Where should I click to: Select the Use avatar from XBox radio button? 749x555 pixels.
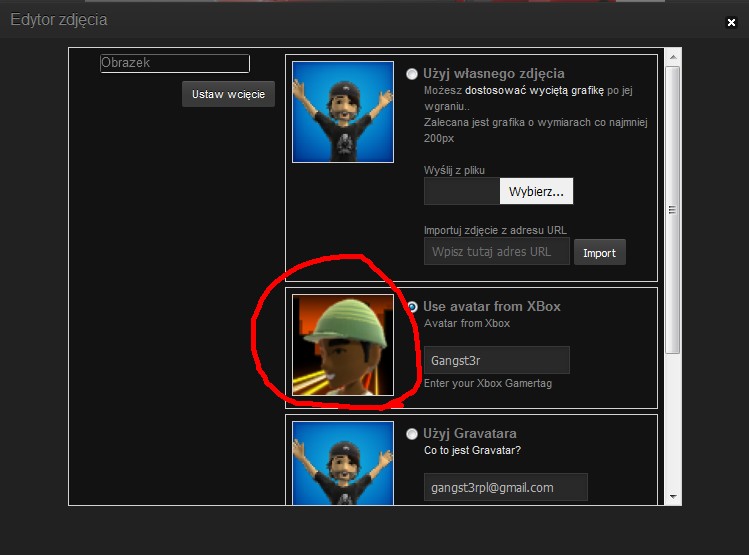click(413, 307)
